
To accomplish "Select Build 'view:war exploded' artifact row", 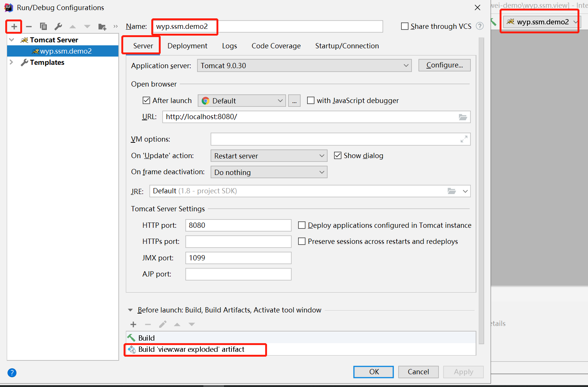I will (x=301, y=349).
